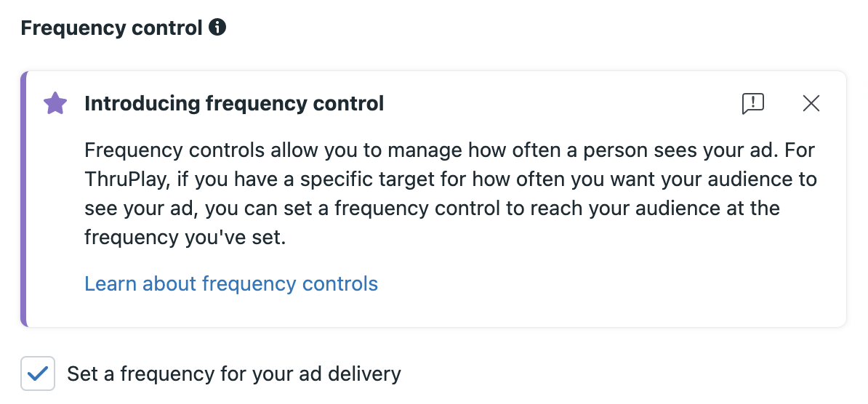Click the purple accent bar on banner

(23, 199)
